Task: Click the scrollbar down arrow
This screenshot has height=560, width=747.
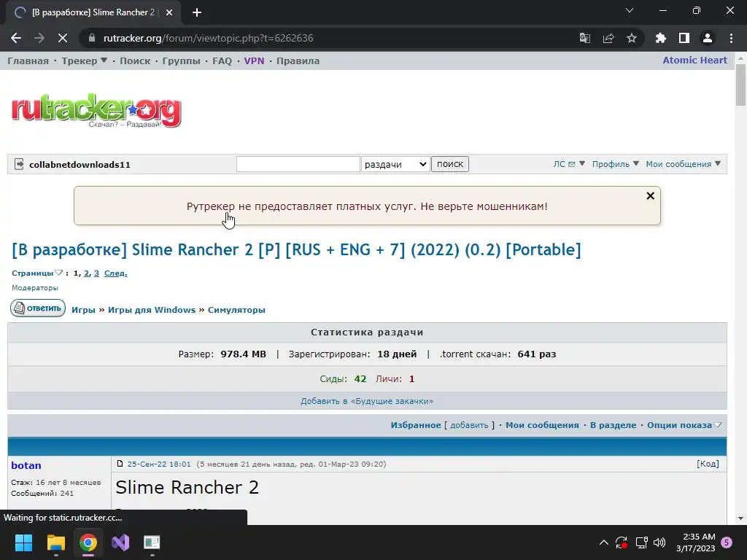Action: (x=740, y=518)
